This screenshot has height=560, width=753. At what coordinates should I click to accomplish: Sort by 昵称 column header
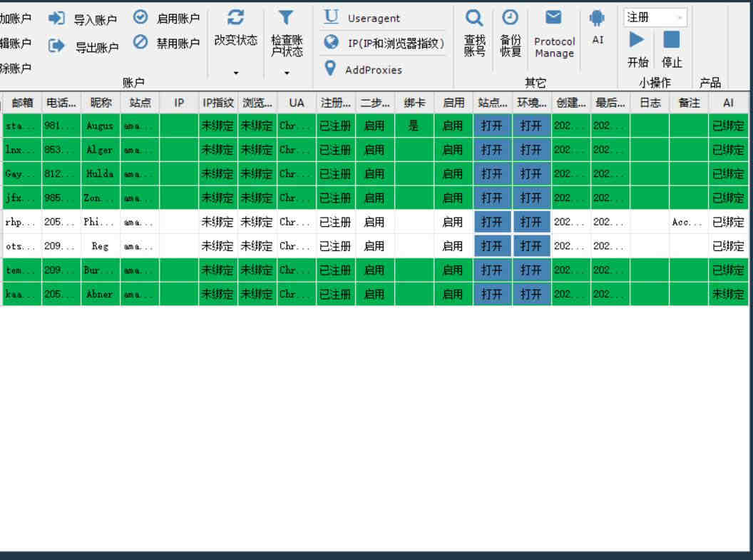(x=101, y=102)
